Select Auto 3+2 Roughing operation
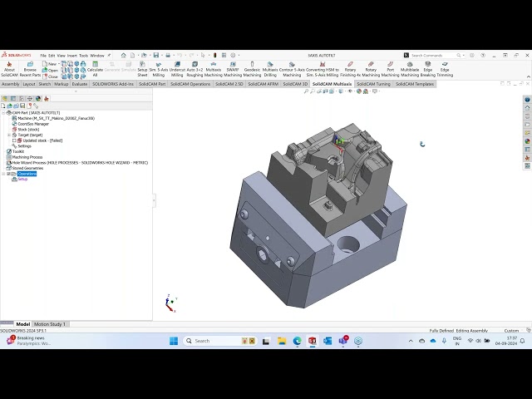The width and height of the screenshot is (532, 399). tap(195, 69)
